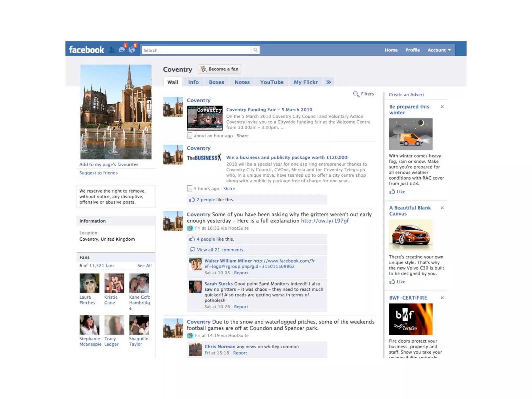Open Laura Pinches fan thumbnail
The width and height of the screenshot is (532, 399).
click(x=89, y=283)
